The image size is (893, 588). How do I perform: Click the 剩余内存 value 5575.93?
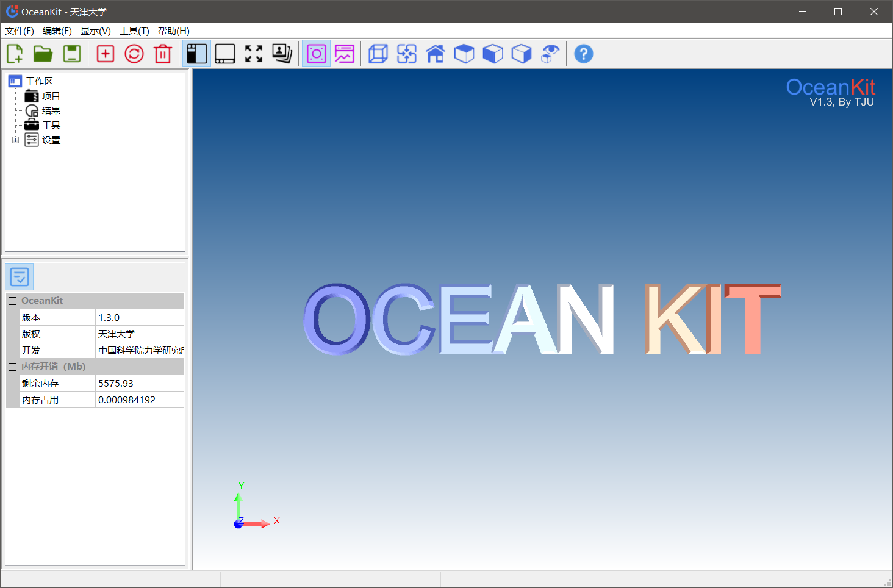coord(140,383)
